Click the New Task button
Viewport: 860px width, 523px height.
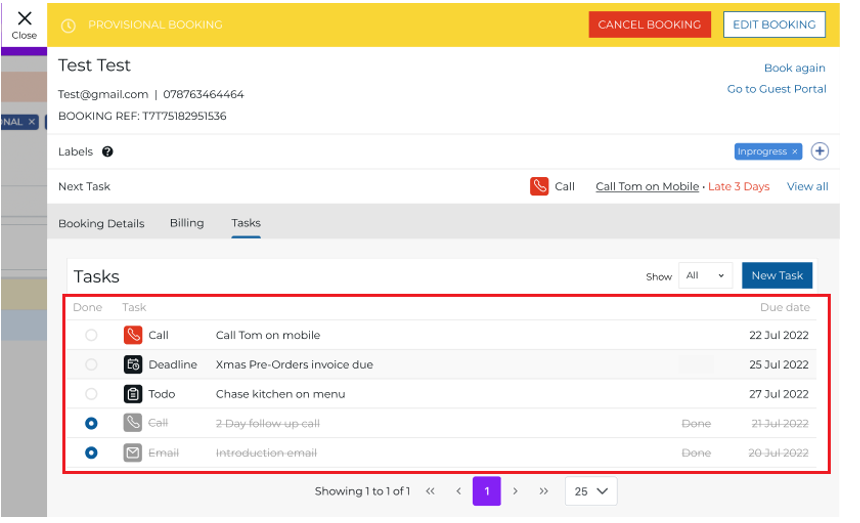click(776, 276)
